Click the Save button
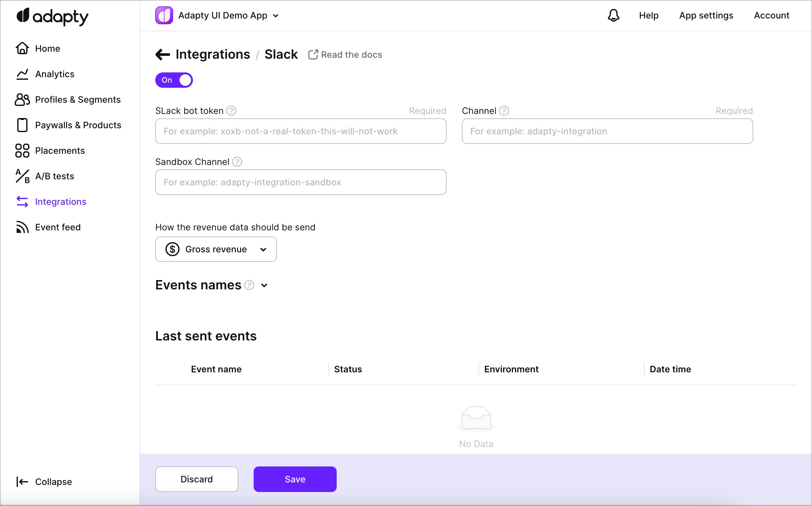Screen dimensions: 812x506 (295, 479)
